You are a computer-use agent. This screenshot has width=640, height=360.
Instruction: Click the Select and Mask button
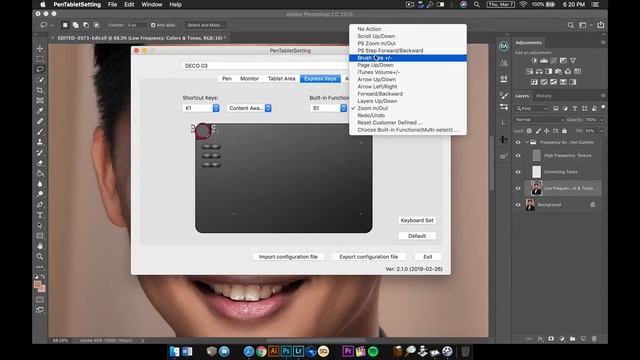pyautogui.click(x=204, y=25)
